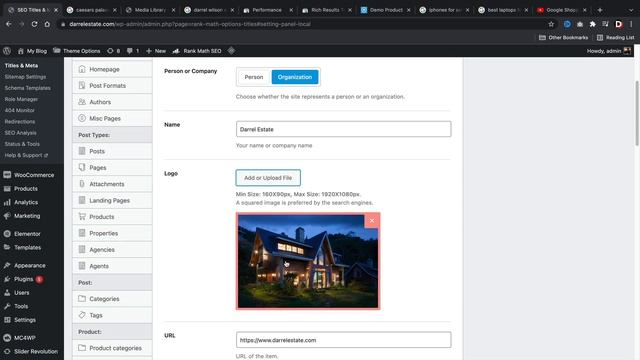Open Rank Math SEO admin bar menu
The width and height of the screenshot is (640, 360).
[x=197, y=51]
